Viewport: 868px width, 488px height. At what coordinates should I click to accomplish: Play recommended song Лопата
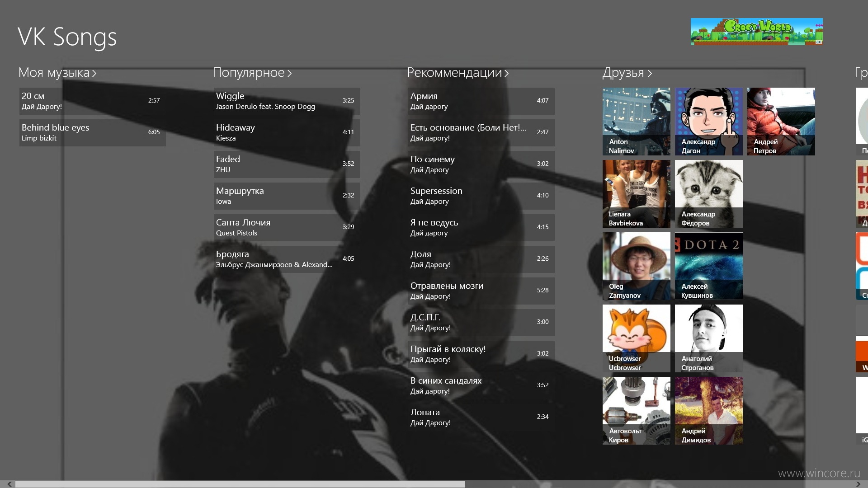481,417
